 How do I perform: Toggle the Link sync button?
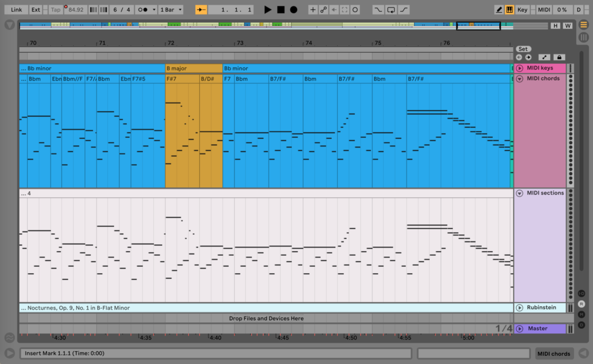click(16, 9)
